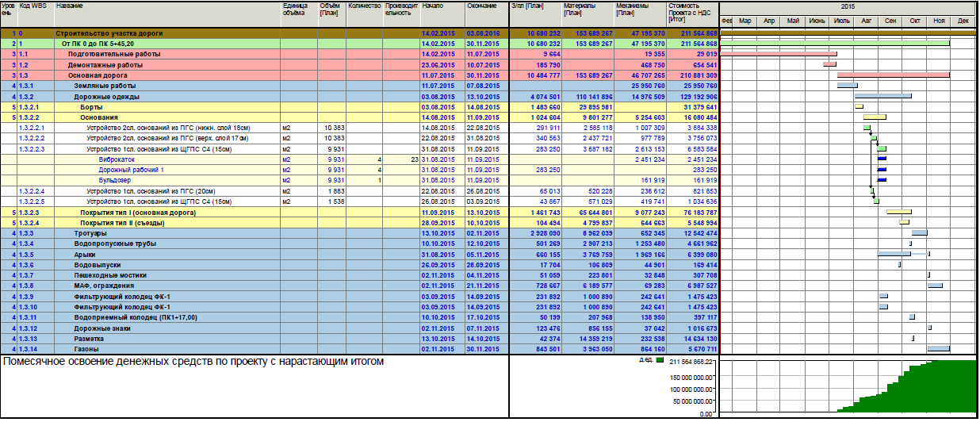Click the Количество column header
980x422 pixels.
365,15
